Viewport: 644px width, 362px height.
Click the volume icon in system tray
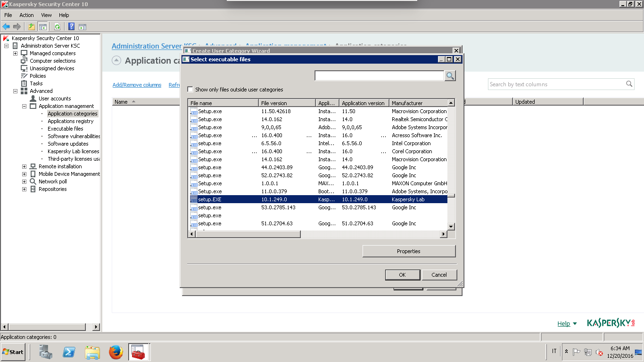click(599, 352)
